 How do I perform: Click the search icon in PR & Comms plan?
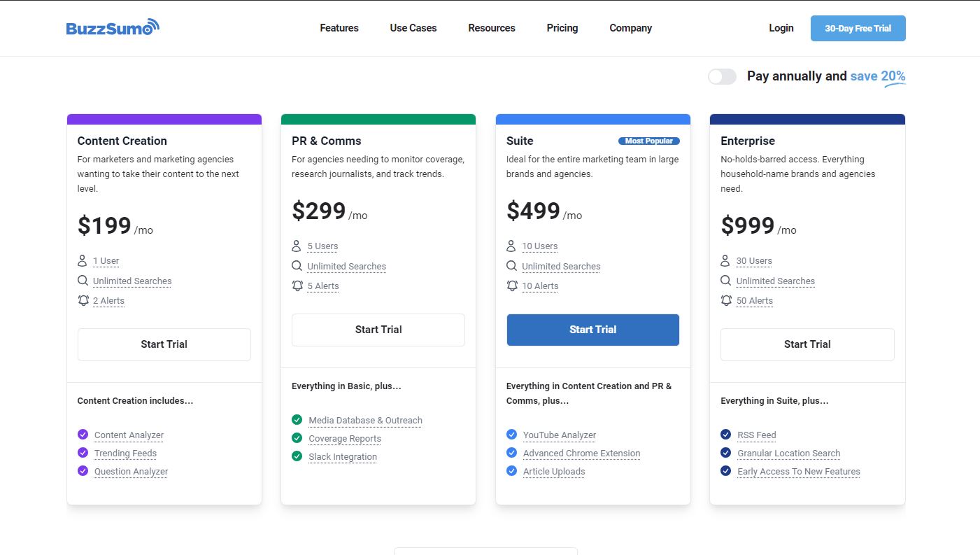click(x=297, y=266)
